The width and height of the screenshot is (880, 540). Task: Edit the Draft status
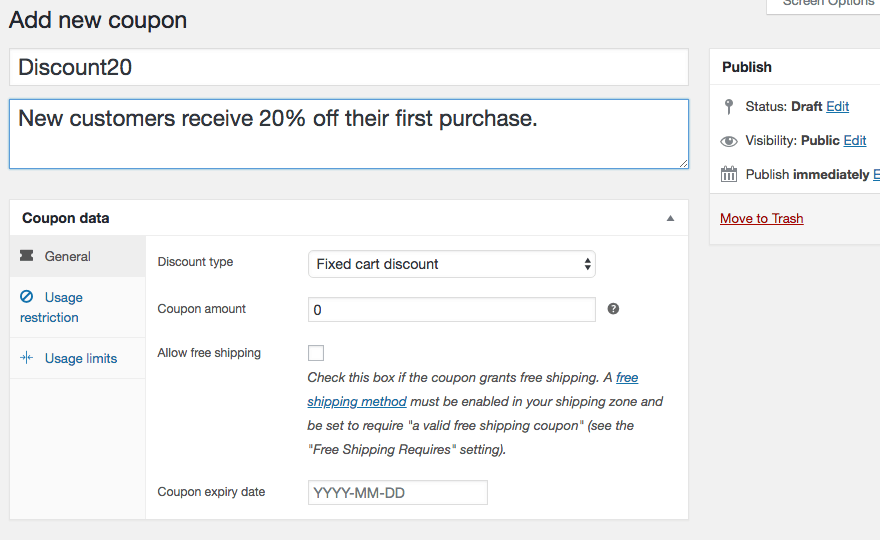[837, 106]
